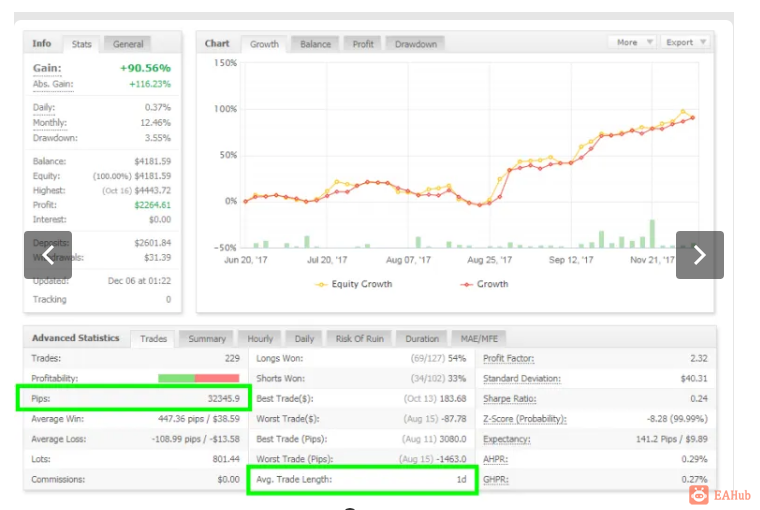
Task: Switch to the Hourly statistics tab
Action: 260,338
